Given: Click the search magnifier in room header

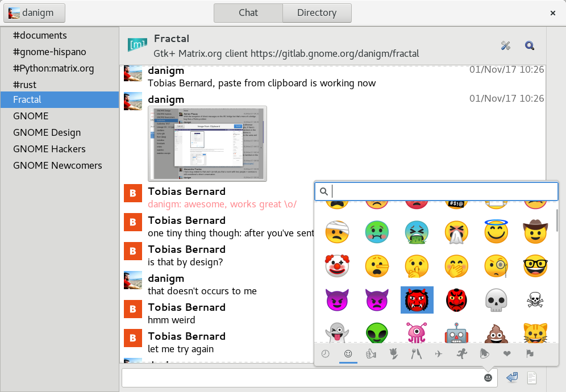Looking at the screenshot, I should 530,46.
